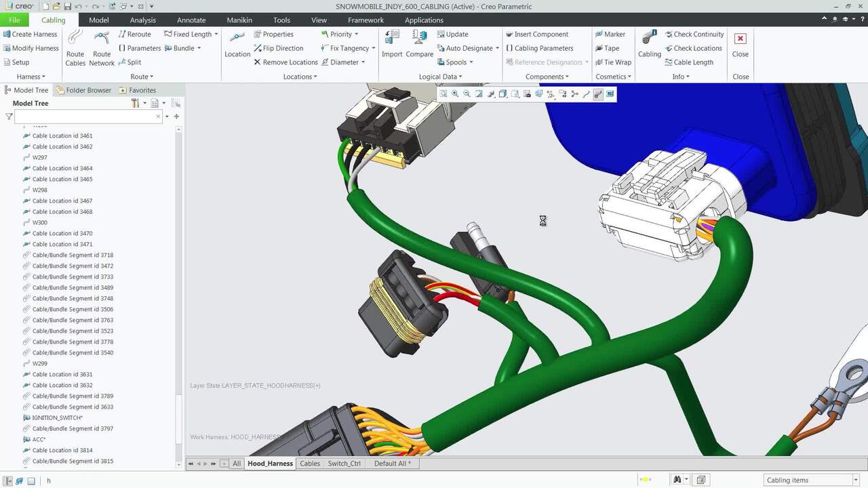Zoom out using the graphics toolbar

click(467, 94)
